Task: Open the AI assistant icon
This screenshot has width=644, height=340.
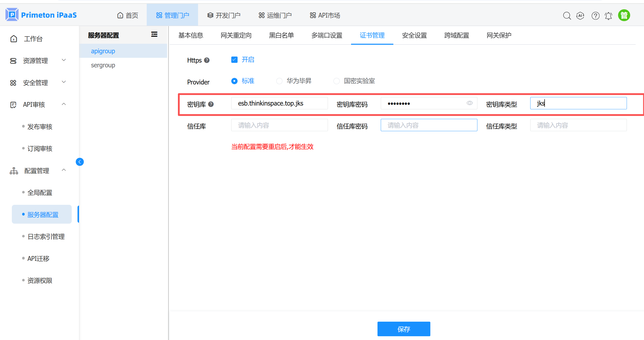Action: point(580,16)
